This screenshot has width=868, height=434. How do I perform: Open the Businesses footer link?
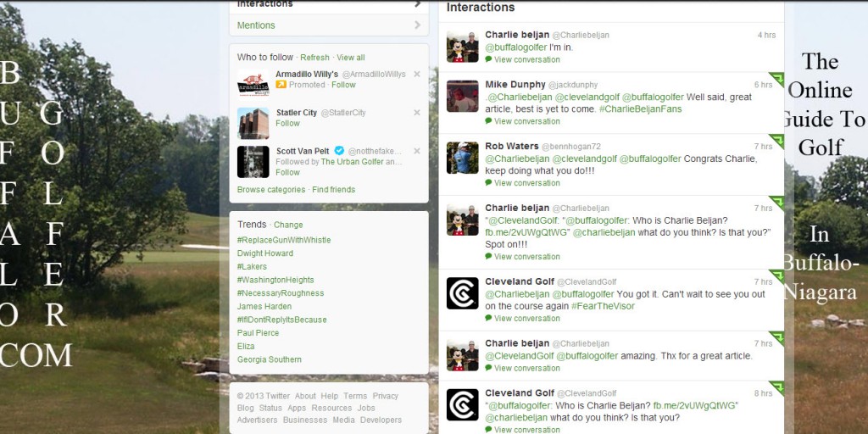[305, 420]
